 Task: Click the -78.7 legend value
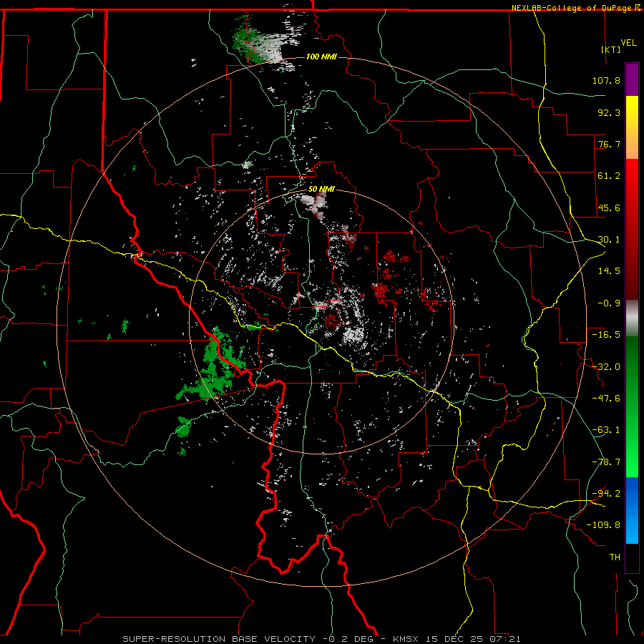[606, 462]
